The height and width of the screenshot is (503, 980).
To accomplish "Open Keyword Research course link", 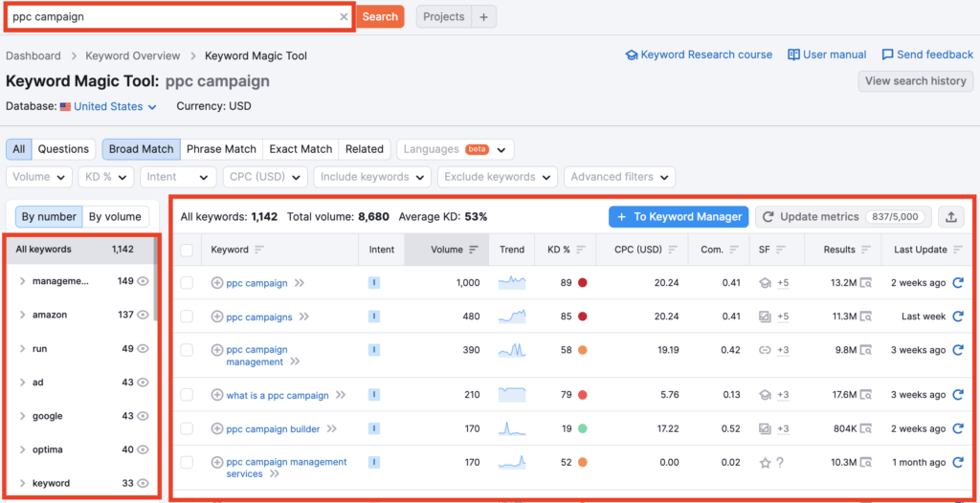I will click(699, 55).
